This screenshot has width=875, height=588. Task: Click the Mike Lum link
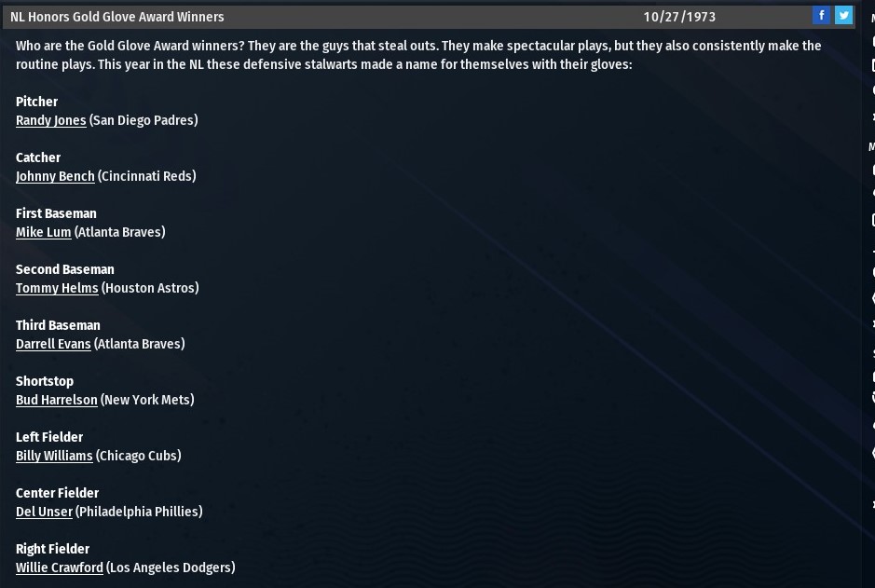[43, 232]
